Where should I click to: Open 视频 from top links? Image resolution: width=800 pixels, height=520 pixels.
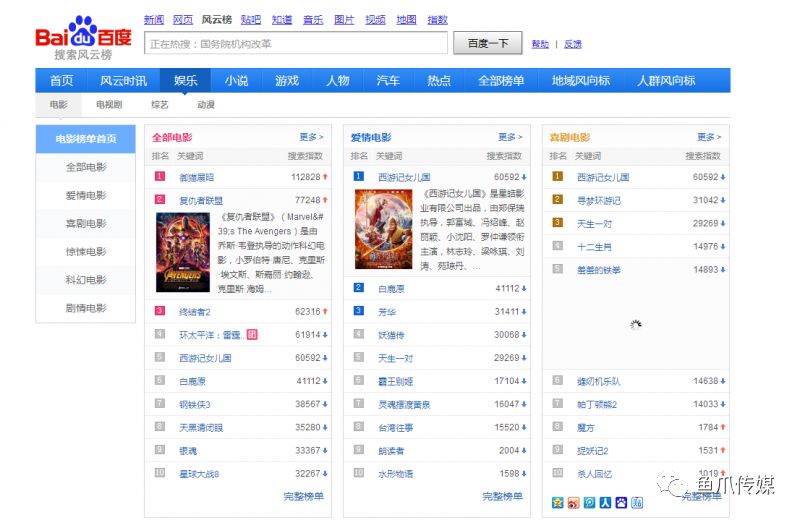375,20
